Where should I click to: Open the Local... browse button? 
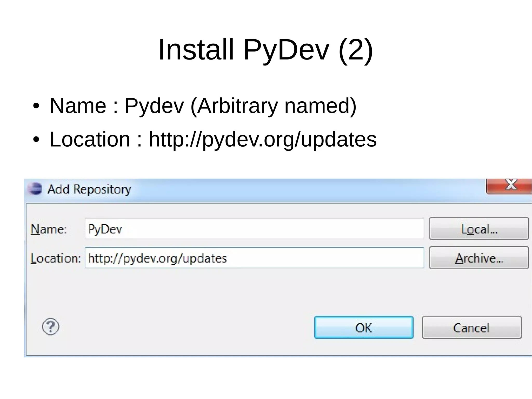click(x=479, y=229)
